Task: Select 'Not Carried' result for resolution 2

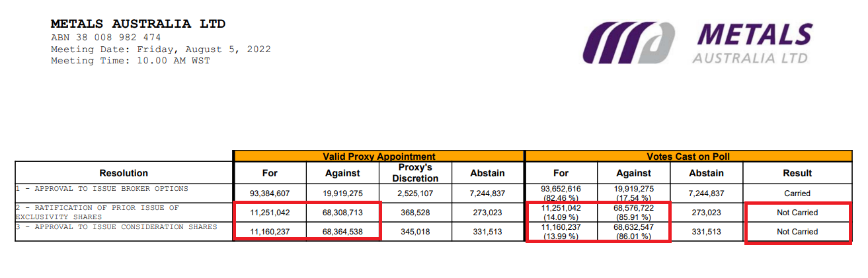Action: [797, 213]
